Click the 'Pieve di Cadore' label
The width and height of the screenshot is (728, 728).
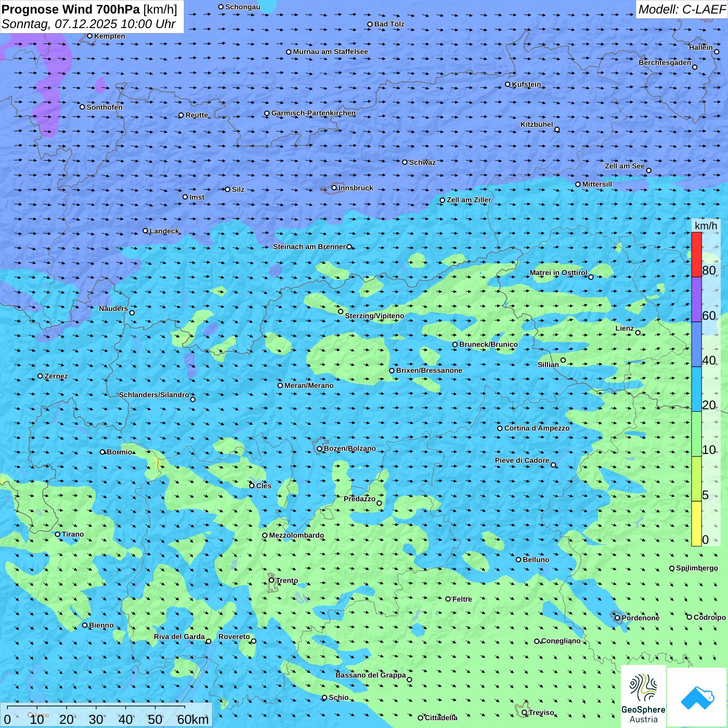(522, 460)
